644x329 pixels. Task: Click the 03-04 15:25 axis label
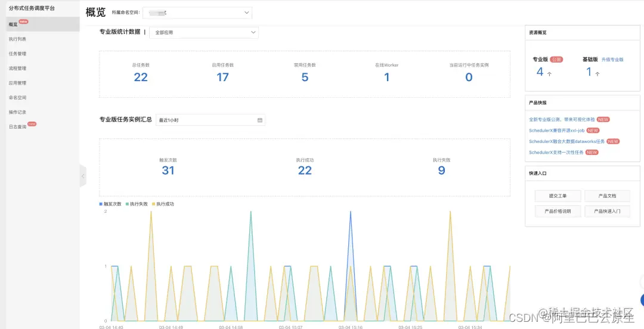pos(410,327)
